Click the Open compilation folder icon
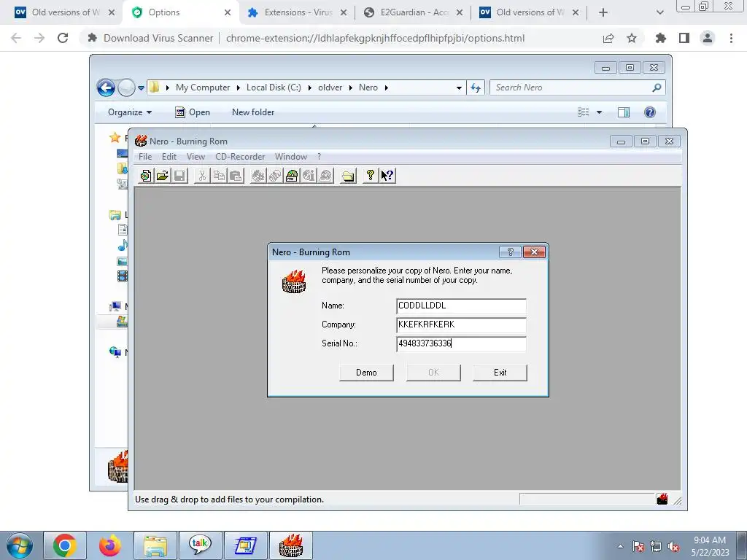 (163, 176)
